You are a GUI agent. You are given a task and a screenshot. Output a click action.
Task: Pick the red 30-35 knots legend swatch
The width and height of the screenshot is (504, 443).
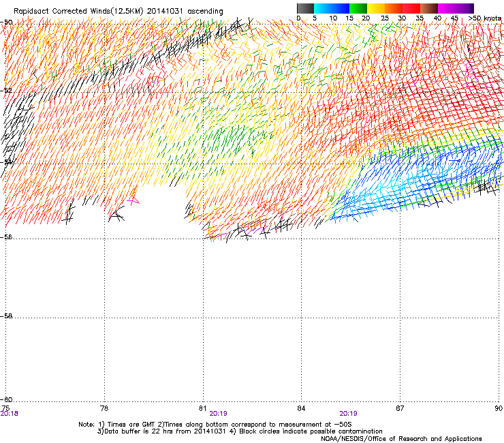click(411, 8)
